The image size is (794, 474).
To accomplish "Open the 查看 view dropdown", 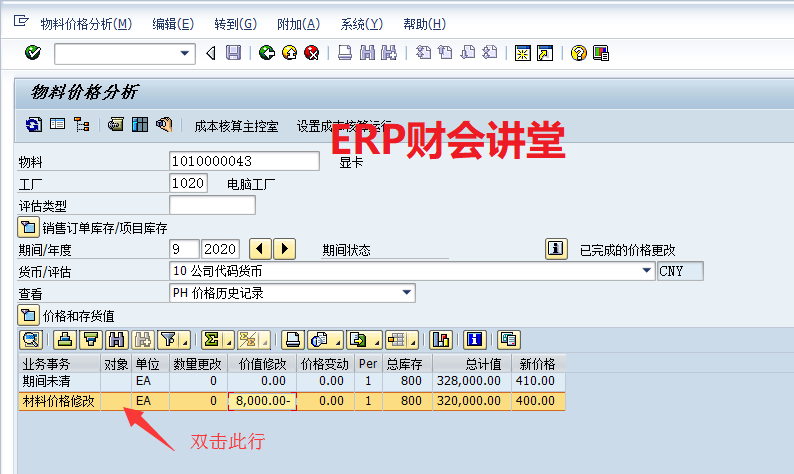I will tap(406, 292).
